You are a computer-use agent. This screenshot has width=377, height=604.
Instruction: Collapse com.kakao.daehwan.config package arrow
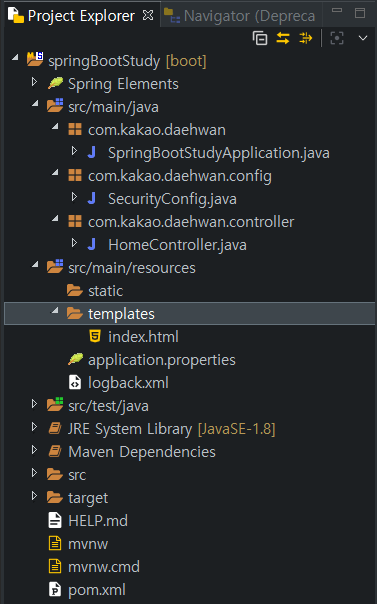(55, 172)
